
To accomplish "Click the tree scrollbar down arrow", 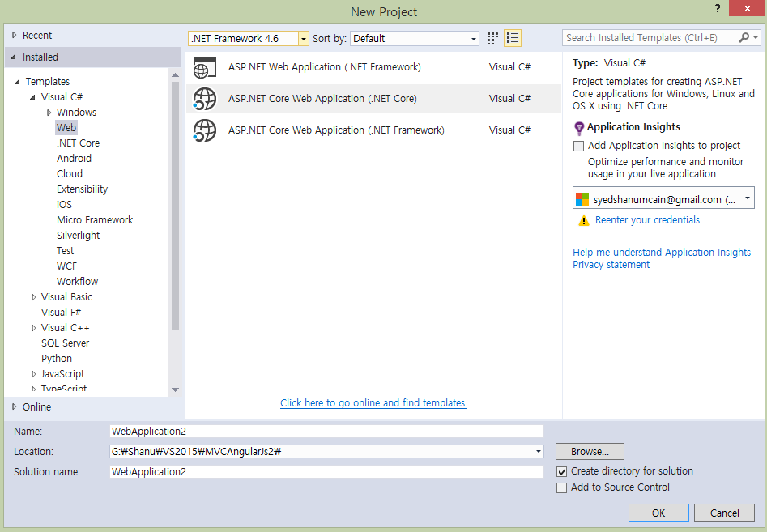I will pyautogui.click(x=175, y=389).
